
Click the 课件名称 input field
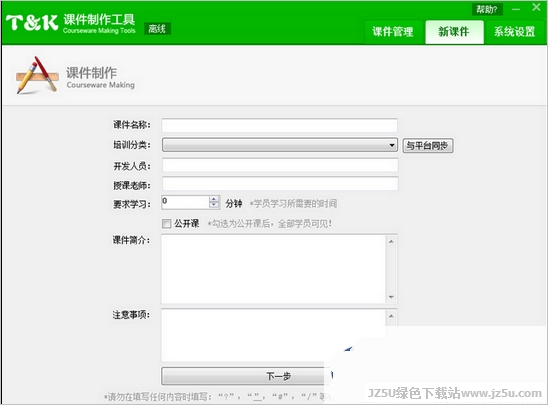280,125
